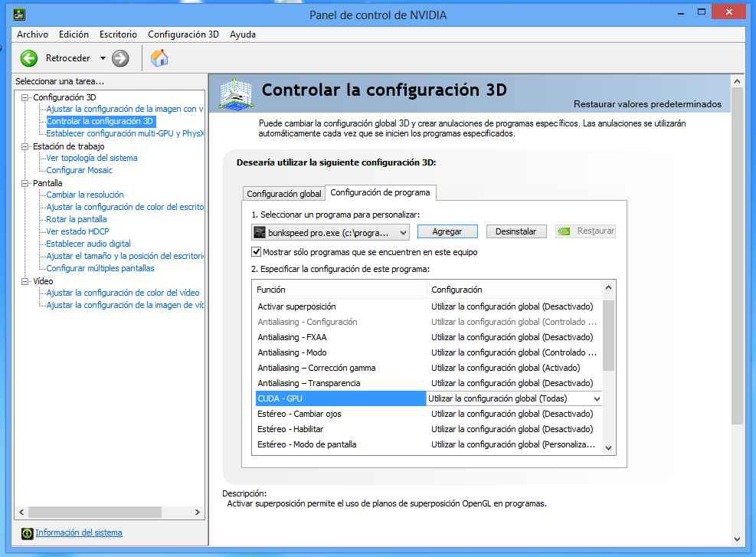Image resolution: width=756 pixels, height=557 pixels.
Task: Open the Ayuda menu
Action: pos(243,34)
